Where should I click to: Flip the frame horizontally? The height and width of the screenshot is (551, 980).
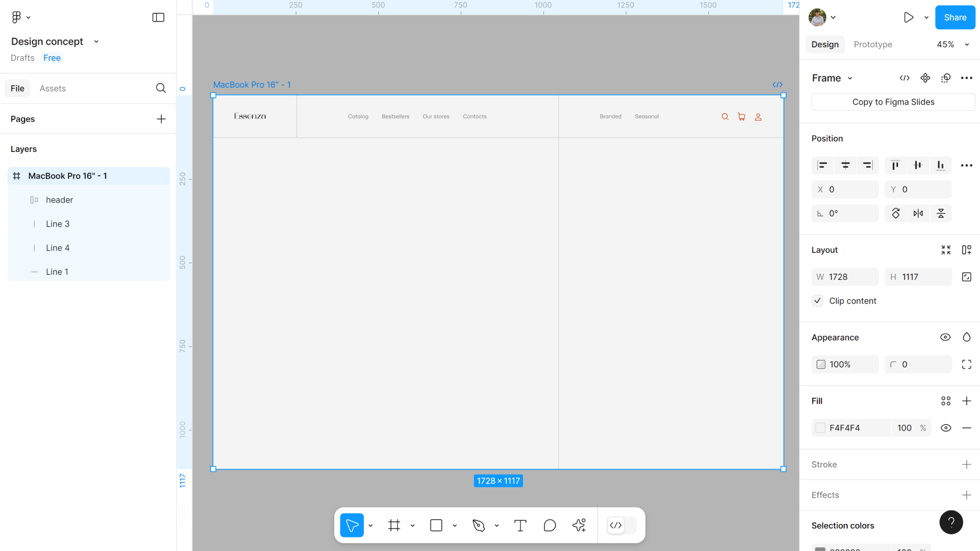918,213
